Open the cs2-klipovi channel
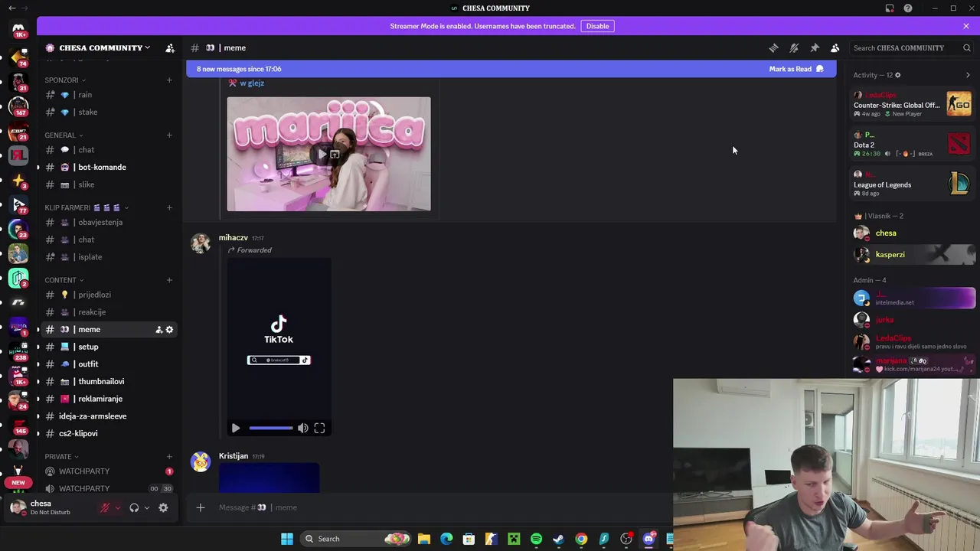The image size is (980, 551). (x=109, y=433)
